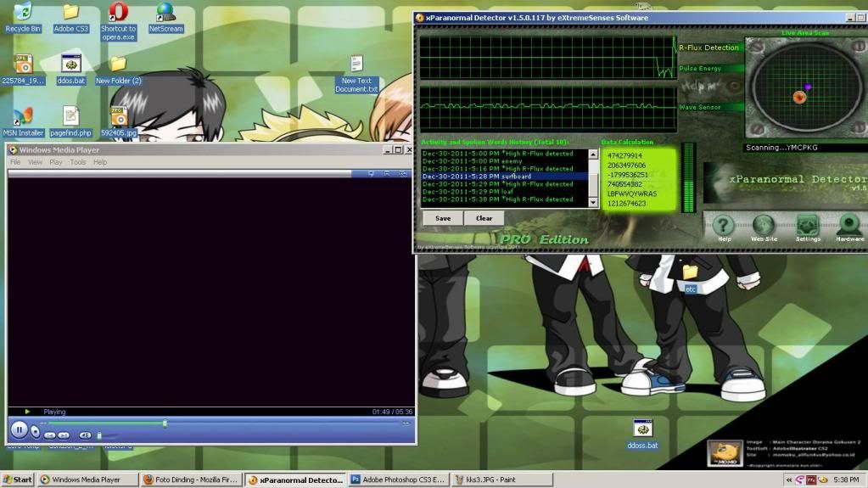Click the R-Flux Detection label
868x488 pixels.
coord(708,48)
